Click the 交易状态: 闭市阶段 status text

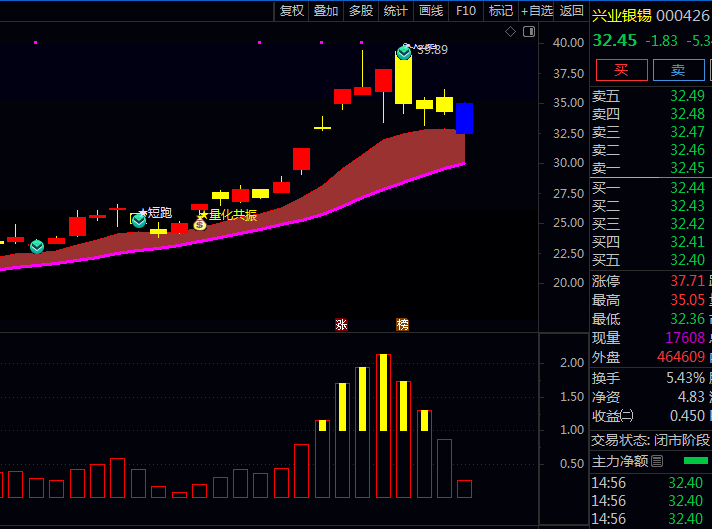[650, 440]
